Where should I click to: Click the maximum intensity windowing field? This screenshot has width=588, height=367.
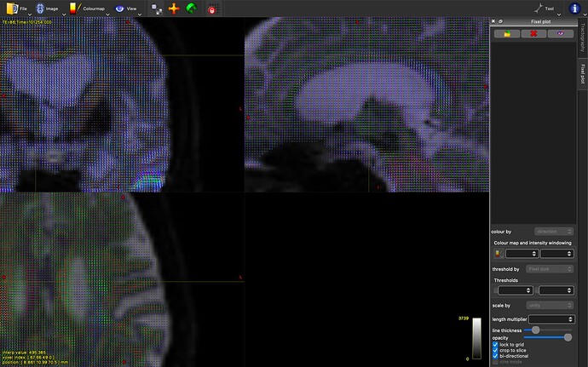[x=557, y=254]
